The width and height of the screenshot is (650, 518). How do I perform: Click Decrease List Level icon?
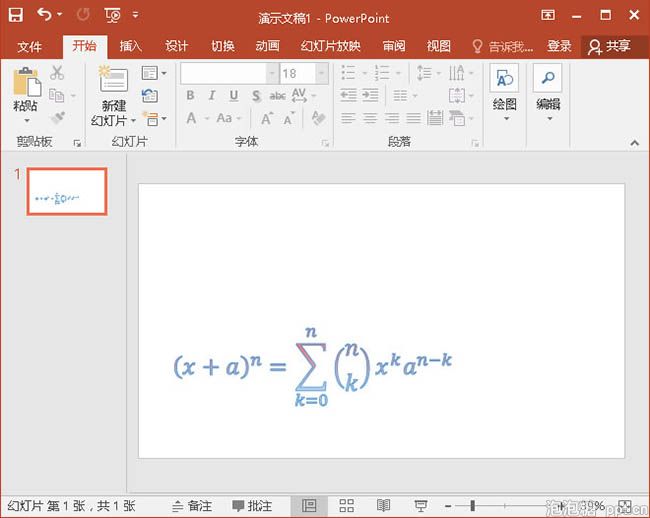click(349, 96)
